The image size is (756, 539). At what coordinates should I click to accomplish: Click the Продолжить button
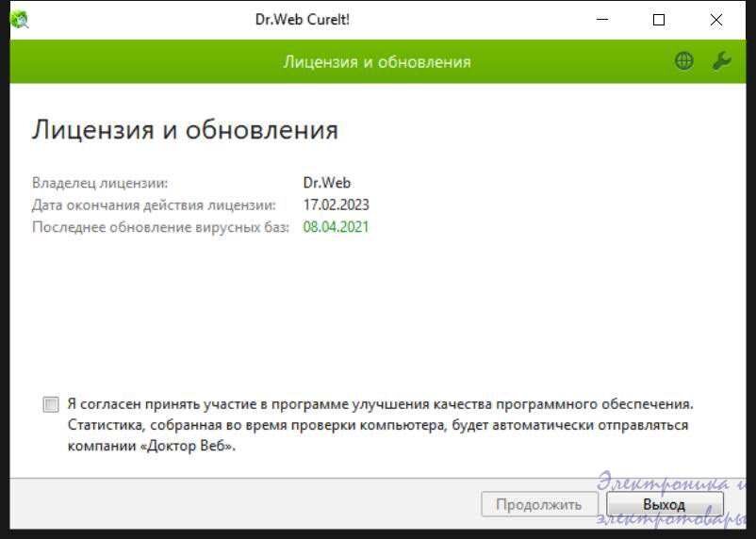(x=539, y=504)
